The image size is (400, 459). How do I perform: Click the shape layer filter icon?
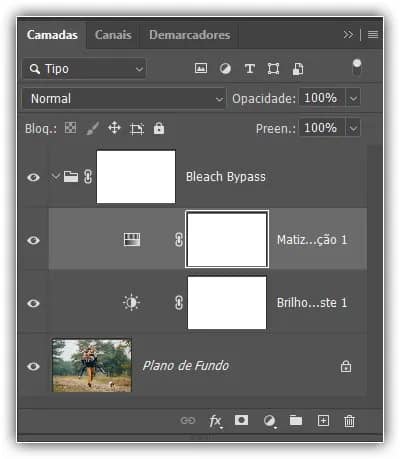tap(273, 69)
